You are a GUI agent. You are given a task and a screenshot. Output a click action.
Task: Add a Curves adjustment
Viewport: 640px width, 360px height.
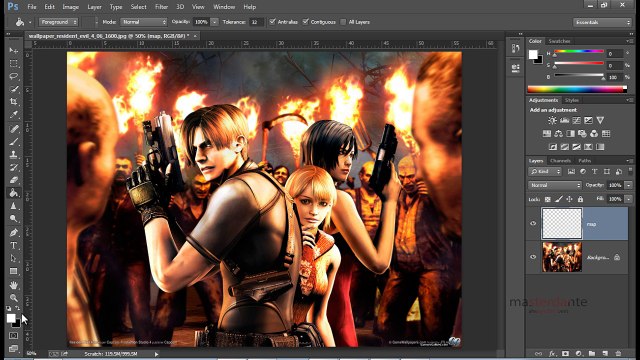[576, 120]
